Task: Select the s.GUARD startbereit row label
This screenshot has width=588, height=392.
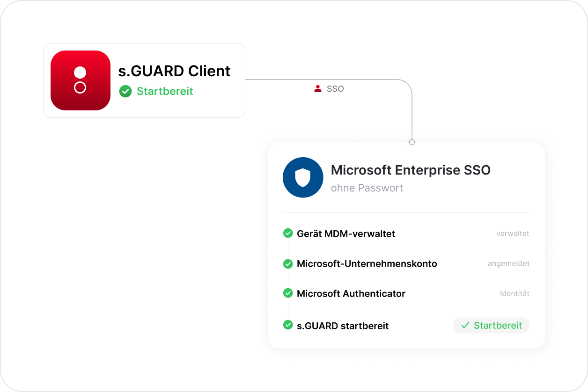Action: (343, 326)
